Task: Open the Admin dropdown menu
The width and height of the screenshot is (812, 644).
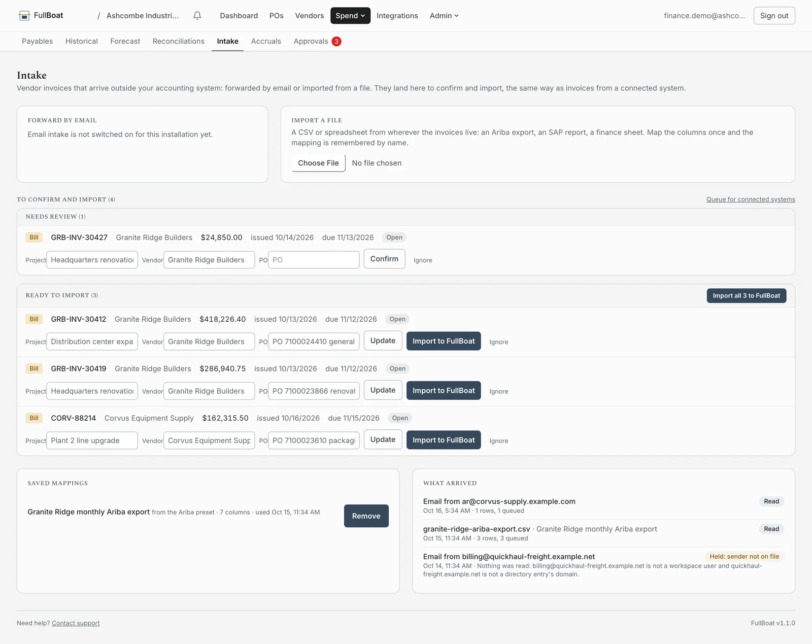Action: click(444, 16)
